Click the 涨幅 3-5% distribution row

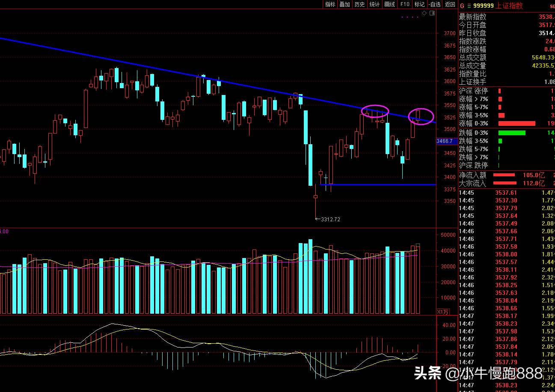(x=507, y=115)
